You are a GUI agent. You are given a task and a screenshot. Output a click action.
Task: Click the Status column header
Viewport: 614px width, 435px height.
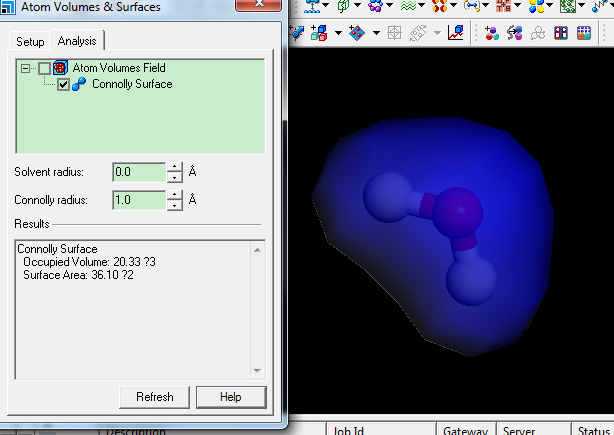tap(593, 430)
